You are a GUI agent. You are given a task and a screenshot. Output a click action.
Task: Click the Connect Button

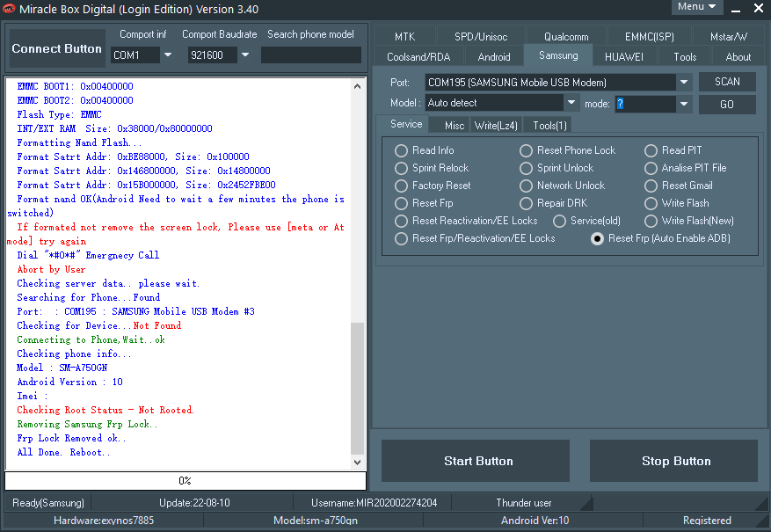[x=56, y=48]
